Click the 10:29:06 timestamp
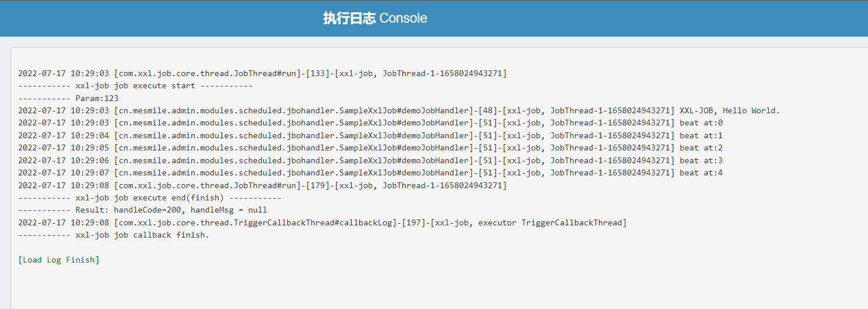 point(90,160)
